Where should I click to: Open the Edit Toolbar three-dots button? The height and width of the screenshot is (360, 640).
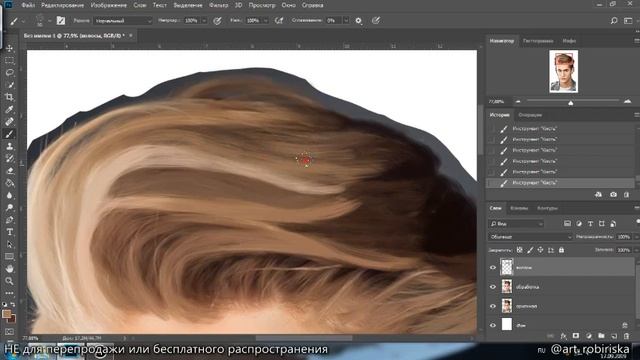[x=9, y=293]
